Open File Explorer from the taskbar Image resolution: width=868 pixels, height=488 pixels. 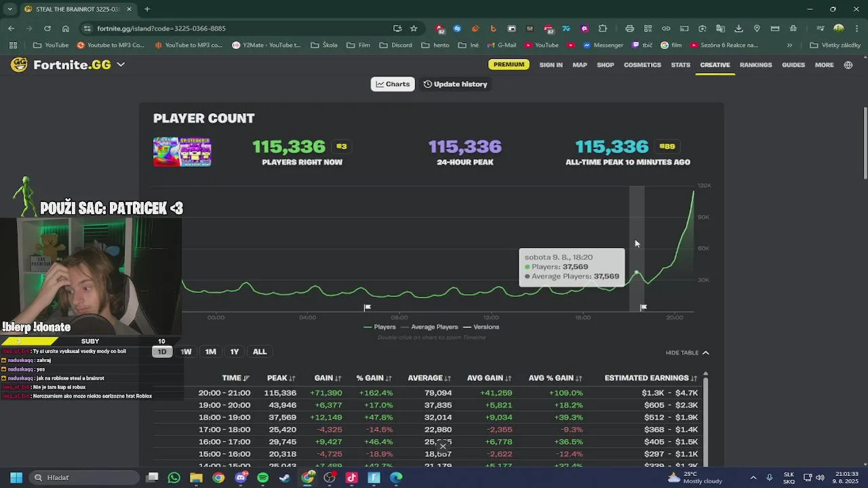click(196, 477)
